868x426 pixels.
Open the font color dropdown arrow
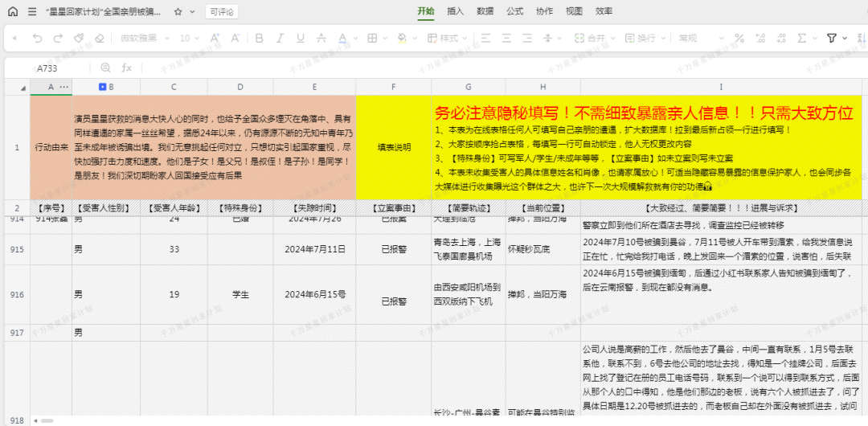(x=354, y=39)
